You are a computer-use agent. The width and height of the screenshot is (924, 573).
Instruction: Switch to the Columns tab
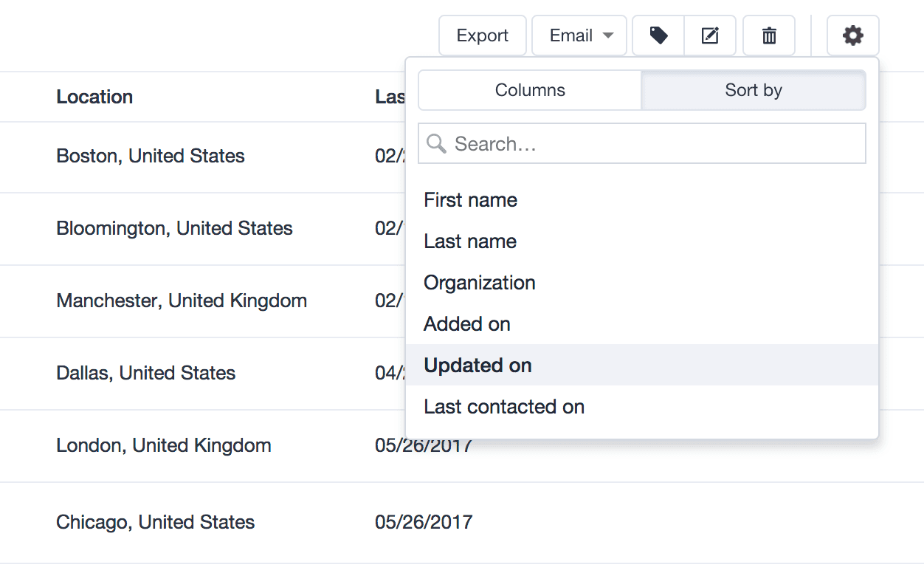click(x=530, y=90)
